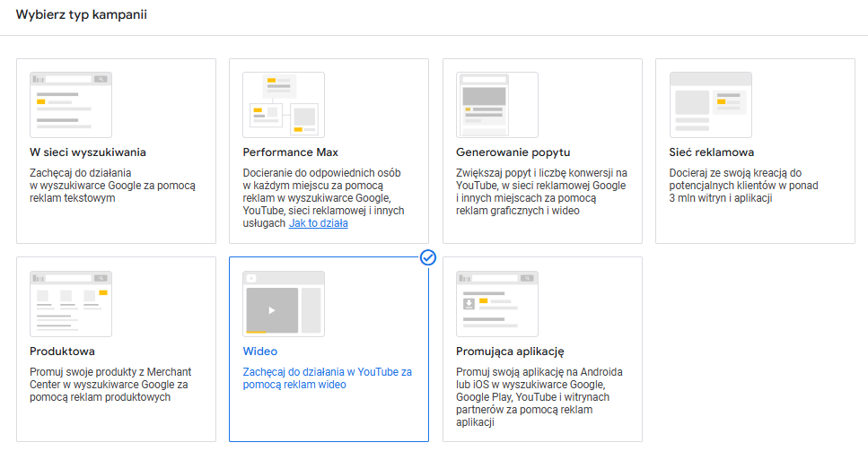Select the Generowanie popytu title
868x460 pixels.
513,152
